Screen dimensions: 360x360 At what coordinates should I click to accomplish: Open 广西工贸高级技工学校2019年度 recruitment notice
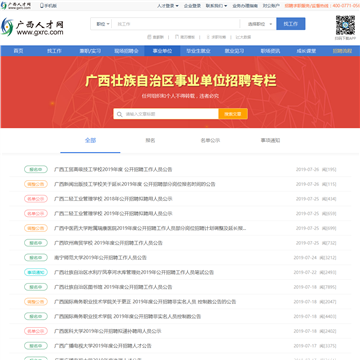pos(113,169)
